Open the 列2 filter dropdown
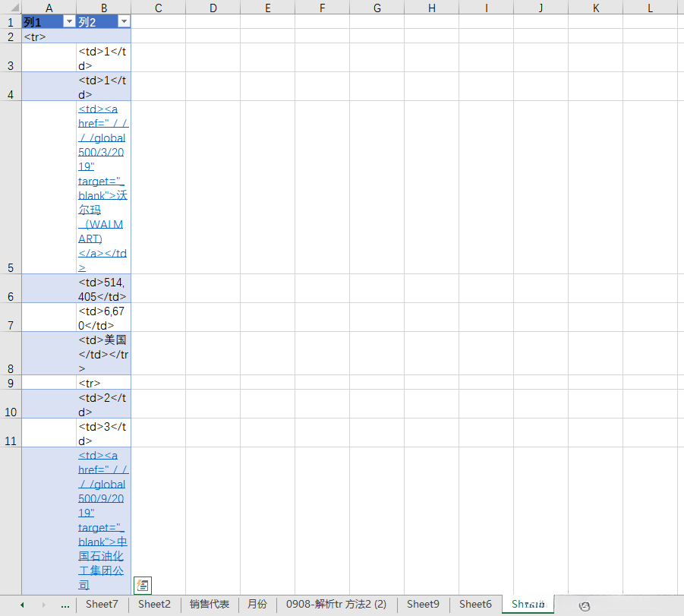684x616 pixels. [124, 21]
